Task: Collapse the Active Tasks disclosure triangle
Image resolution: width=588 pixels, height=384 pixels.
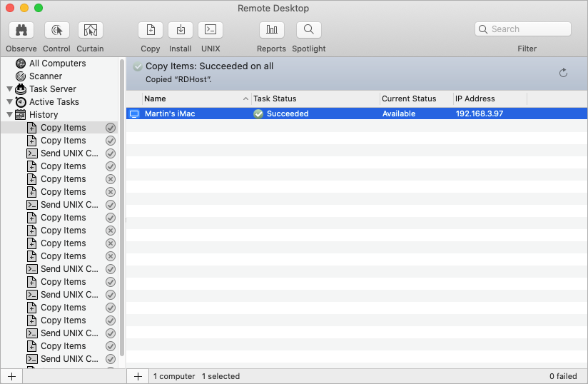Action: pos(9,102)
